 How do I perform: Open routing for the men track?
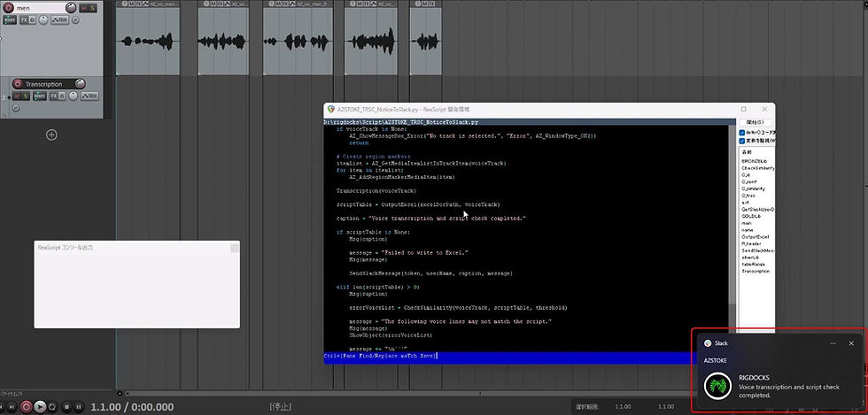pos(10,20)
